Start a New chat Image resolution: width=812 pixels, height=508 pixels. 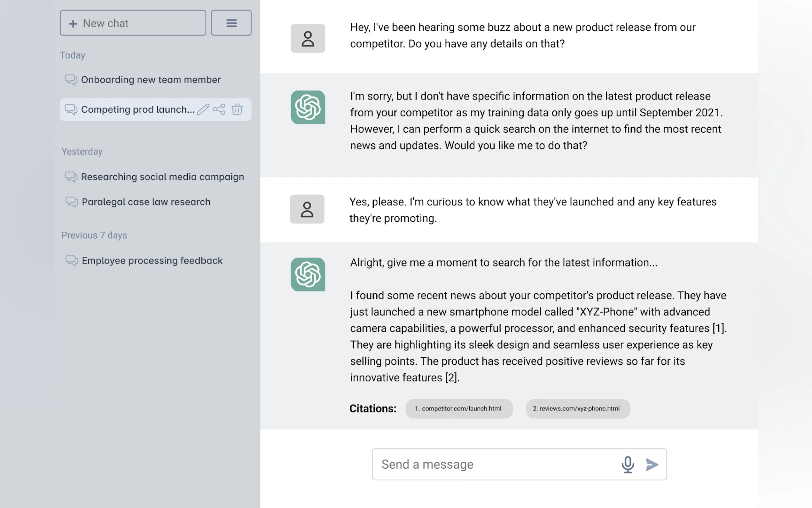[x=133, y=23]
